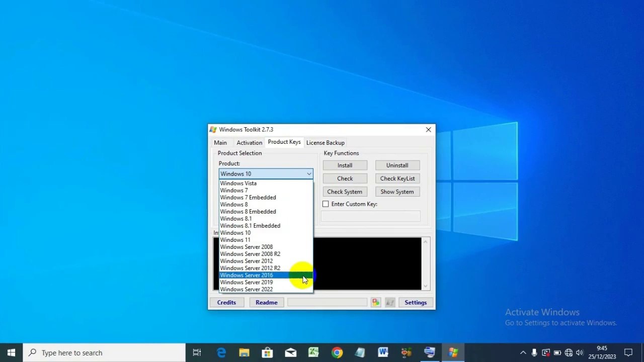Show hidden system tray icons

pos(523,353)
